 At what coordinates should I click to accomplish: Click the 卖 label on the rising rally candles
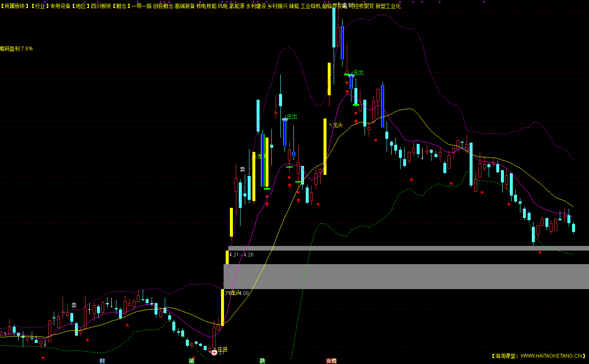point(242,169)
